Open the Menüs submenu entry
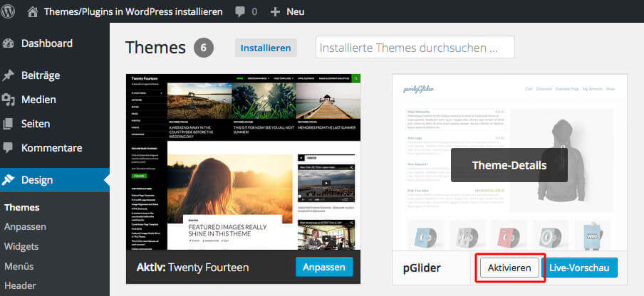644x296 pixels. [19, 267]
